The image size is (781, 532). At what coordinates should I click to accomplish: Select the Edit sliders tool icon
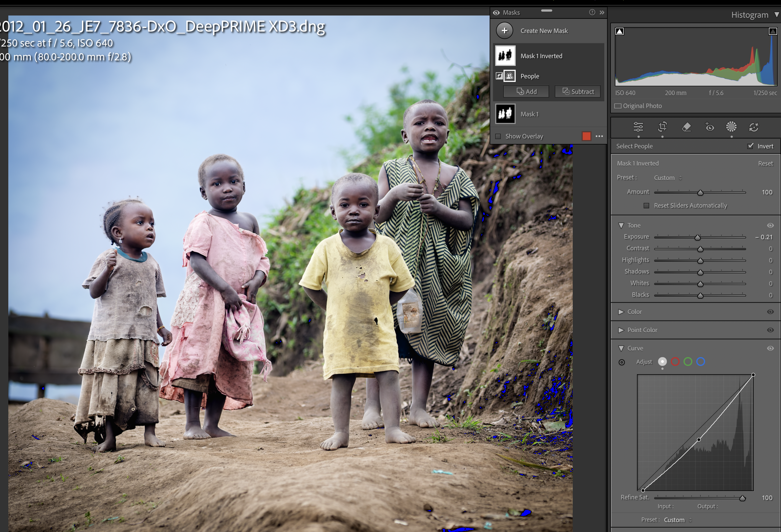pos(638,127)
